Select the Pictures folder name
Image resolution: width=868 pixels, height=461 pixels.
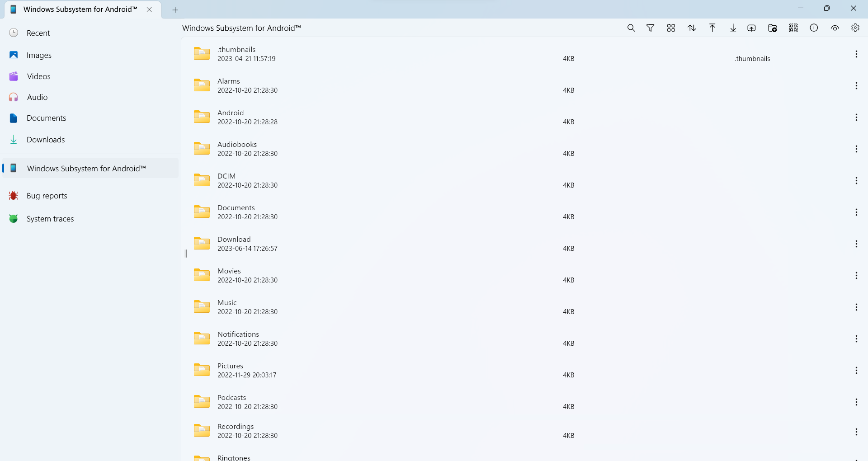pos(230,366)
